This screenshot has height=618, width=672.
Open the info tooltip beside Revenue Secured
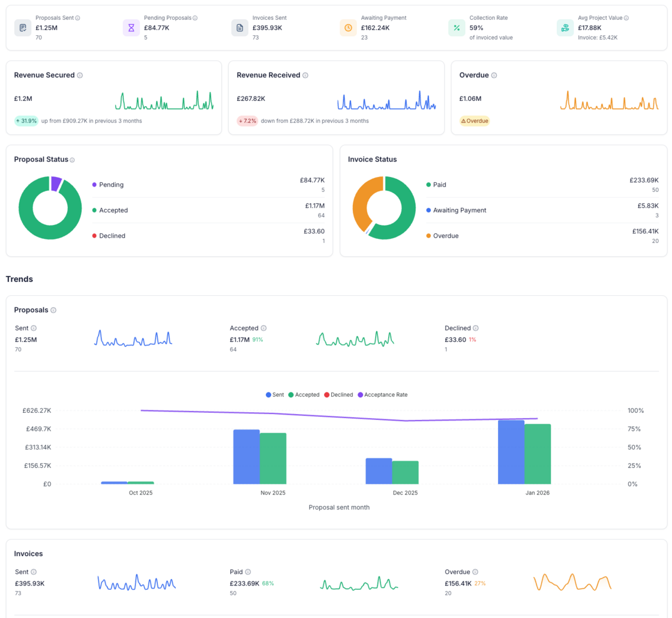tap(80, 76)
